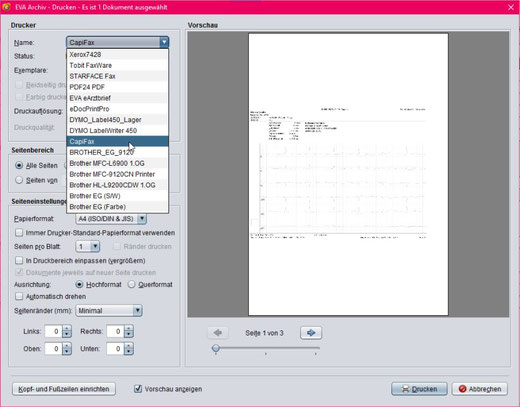Pick Brother EG (Farbe) printer
Viewport: 520px width, 407px height.
(117, 207)
